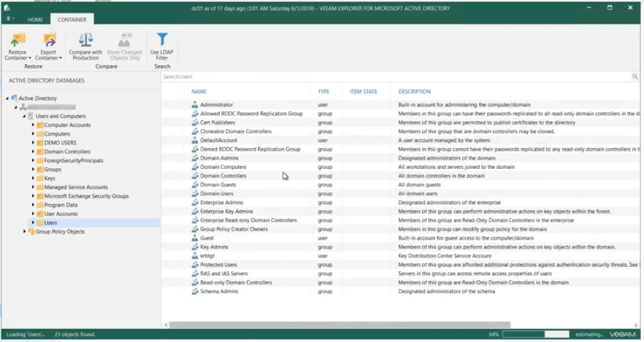Expand the Group Policy Objects node
The width and height of the screenshot is (644, 342).
tap(24, 231)
